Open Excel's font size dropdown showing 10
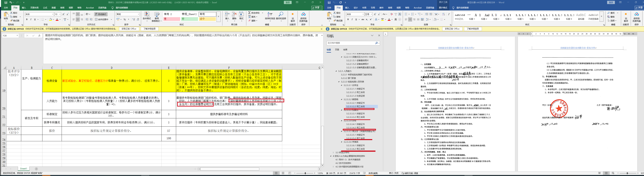The image size is (644, 176). [x=60, y=14]
